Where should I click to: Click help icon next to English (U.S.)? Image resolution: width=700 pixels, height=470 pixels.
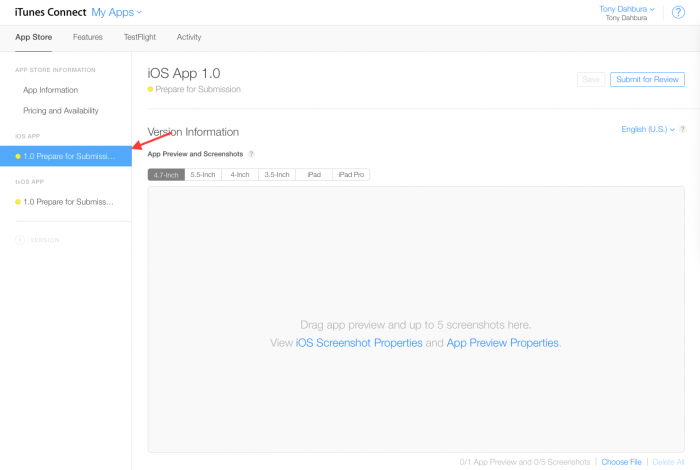click(x=682, y=129)
